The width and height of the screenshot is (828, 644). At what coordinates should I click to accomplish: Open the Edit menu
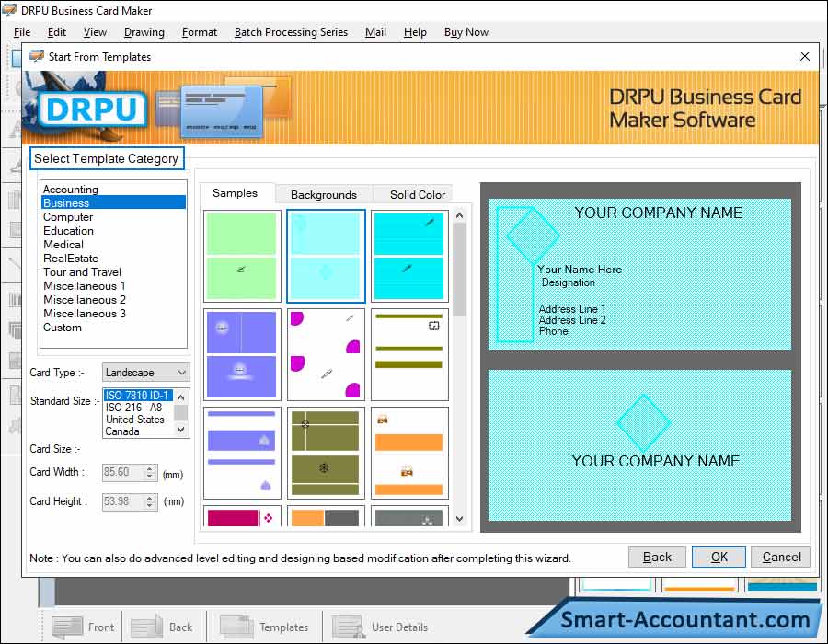56,32
